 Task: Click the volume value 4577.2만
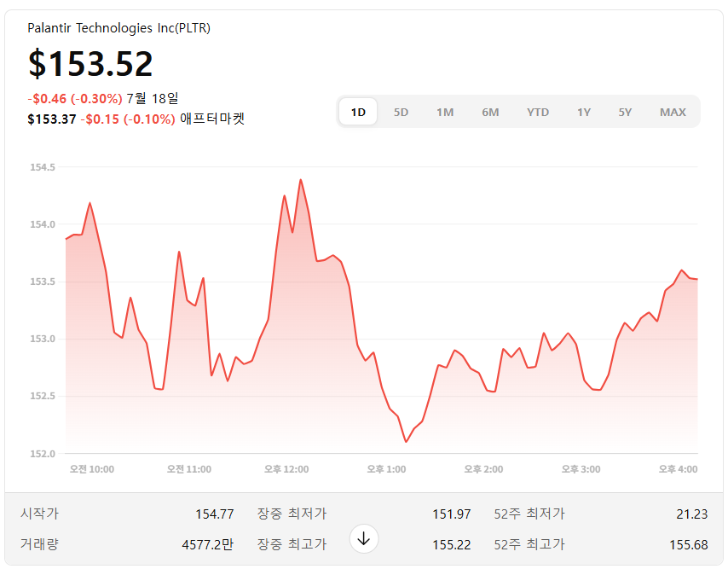[207, 544]
